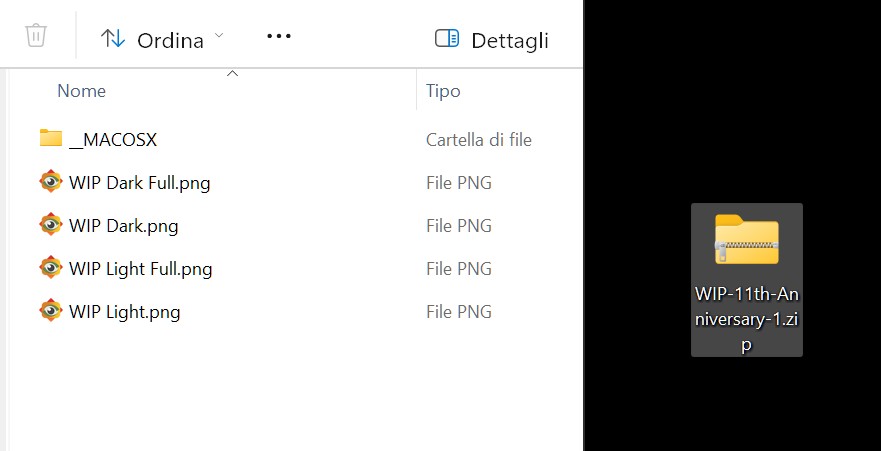Screen dimensions: 881x451
Task: Click the __MACOSX folder icon
Action: pyautogui.click(x=51, y=139)
